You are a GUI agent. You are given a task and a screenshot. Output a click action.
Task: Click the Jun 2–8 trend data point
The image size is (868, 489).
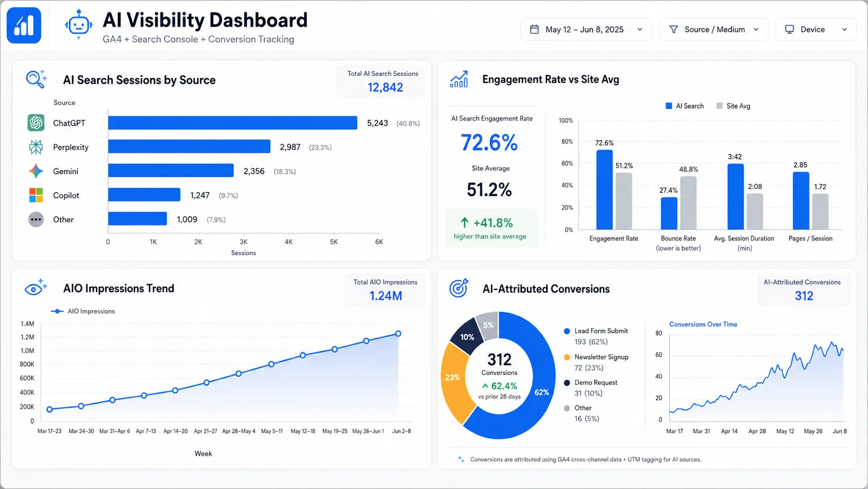point(398,334)
